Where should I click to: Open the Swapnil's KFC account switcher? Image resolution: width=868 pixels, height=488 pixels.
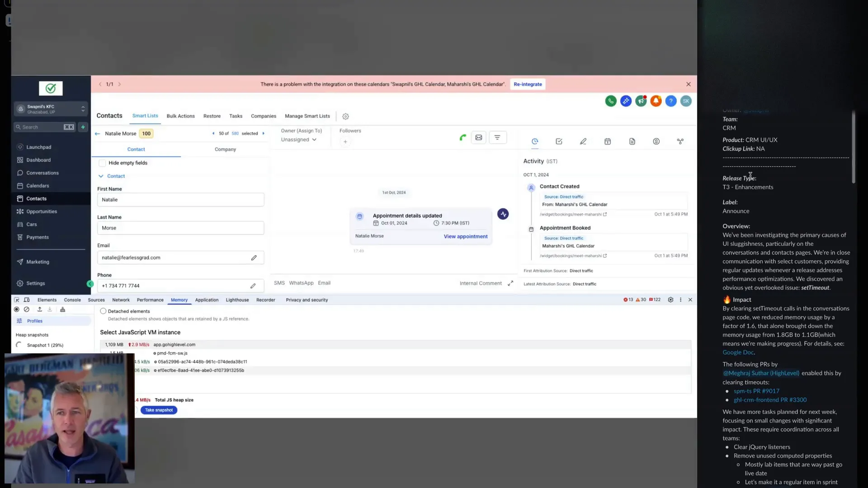point(51,109)
